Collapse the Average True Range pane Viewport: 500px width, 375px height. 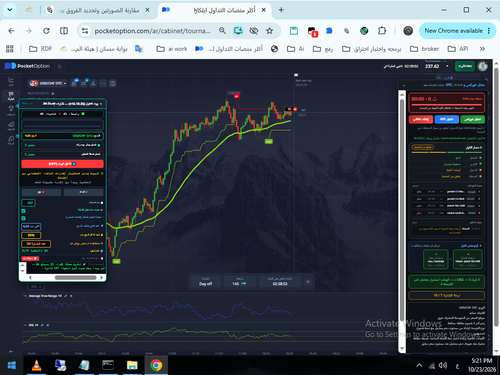(x=25, y=296)
